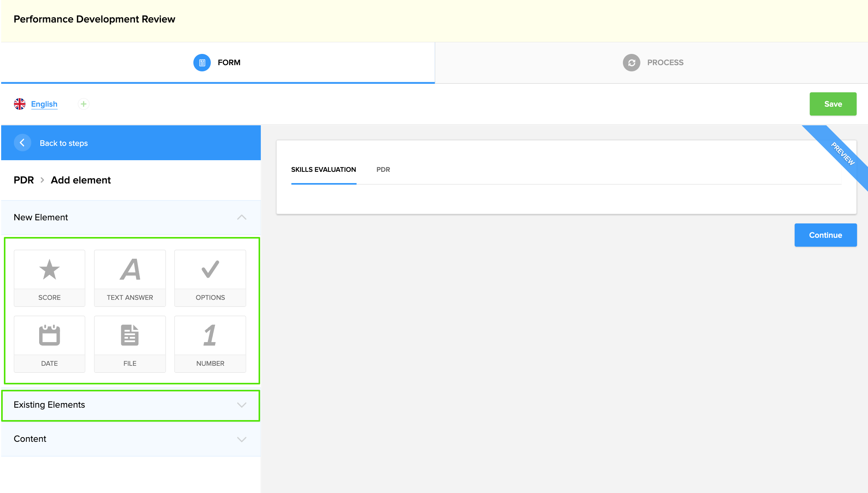This screenshot has width=868, height=493.
Task: Click the English language link
Action: pyautogui.click(x=44, y=104)
